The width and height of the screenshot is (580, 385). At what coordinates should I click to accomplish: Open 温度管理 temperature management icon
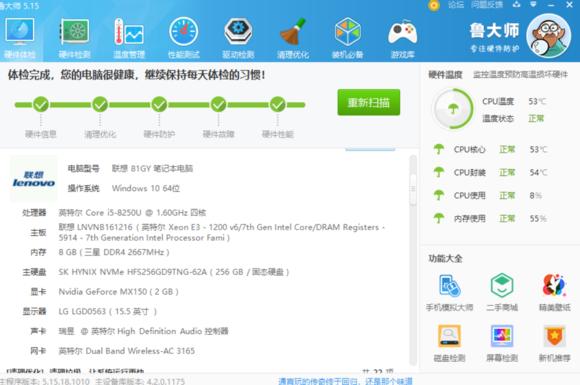129,38
